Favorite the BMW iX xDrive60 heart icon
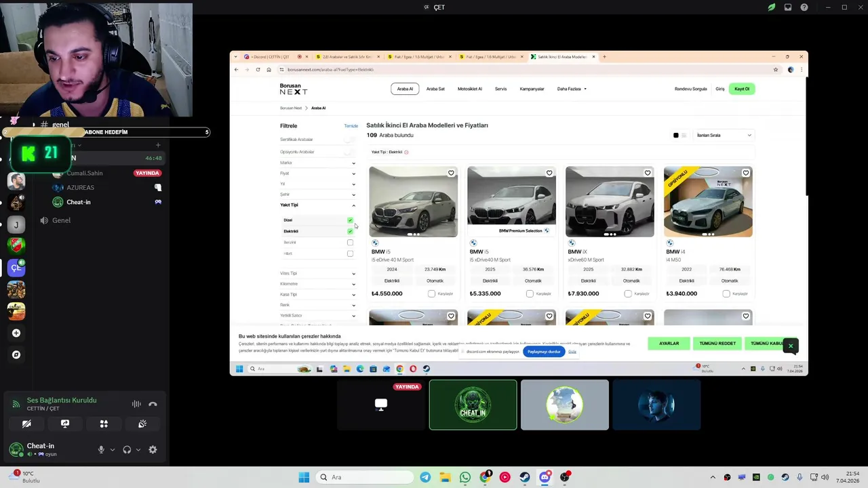 648,173
